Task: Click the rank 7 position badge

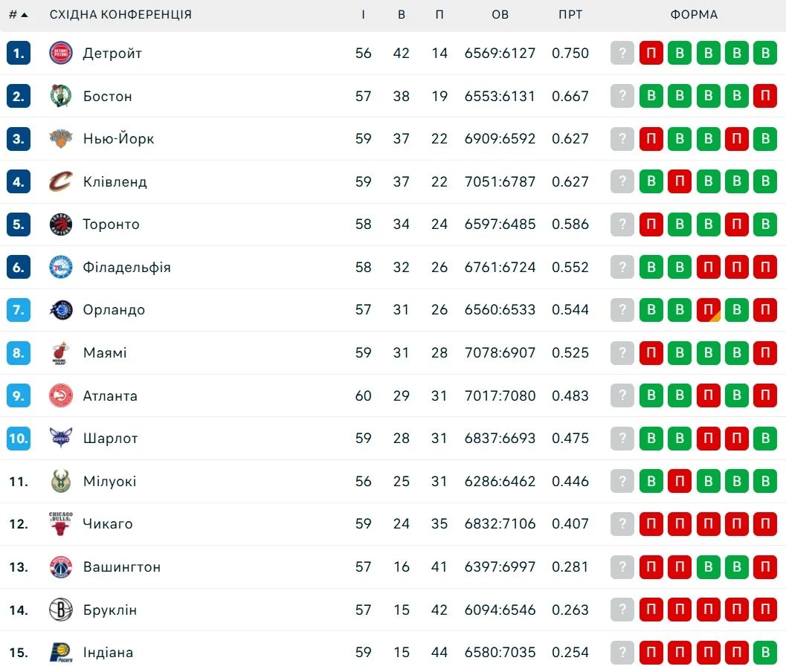Action: [19, 310]
